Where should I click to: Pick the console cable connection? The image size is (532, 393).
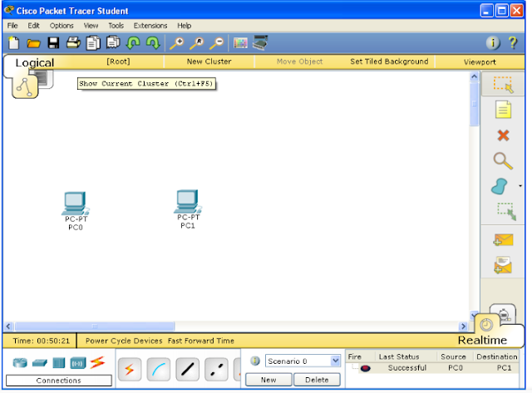[159, 369]
